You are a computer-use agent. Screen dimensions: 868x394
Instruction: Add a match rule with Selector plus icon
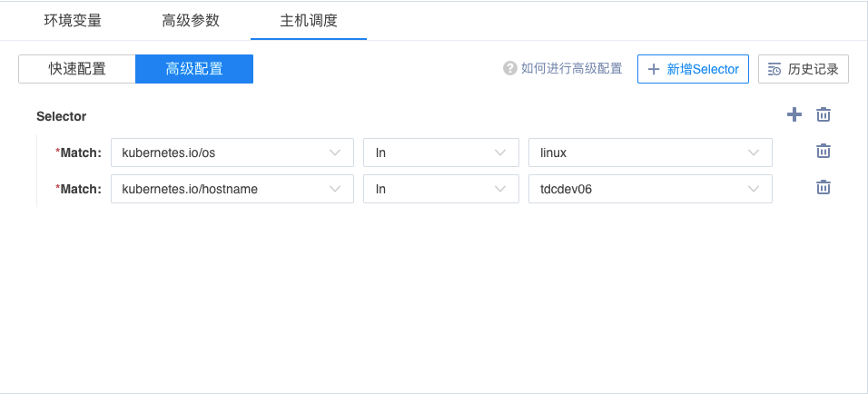tap(794, 115)
